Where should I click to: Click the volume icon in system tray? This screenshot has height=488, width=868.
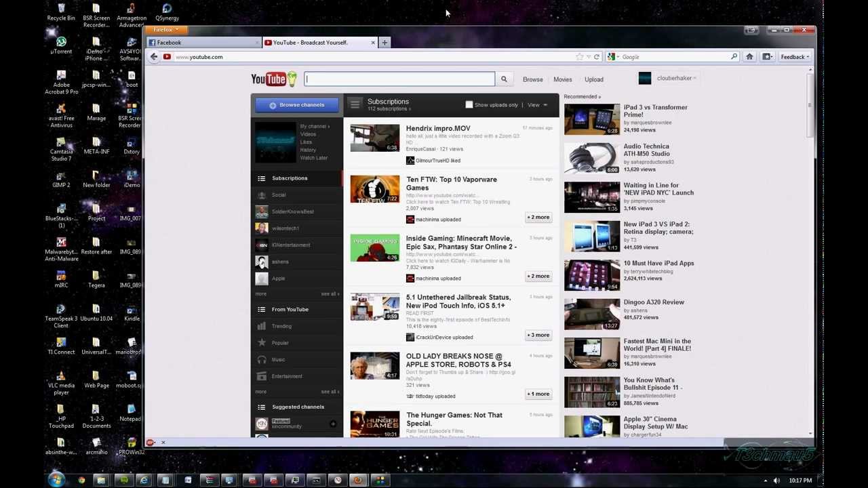[776, 481]
